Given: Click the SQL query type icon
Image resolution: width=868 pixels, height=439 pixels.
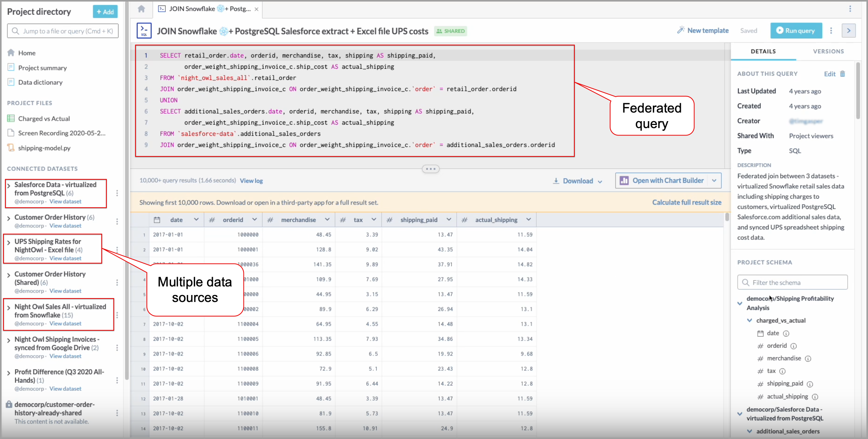Looking at the screenshot, I should click(x=144, y=31).
